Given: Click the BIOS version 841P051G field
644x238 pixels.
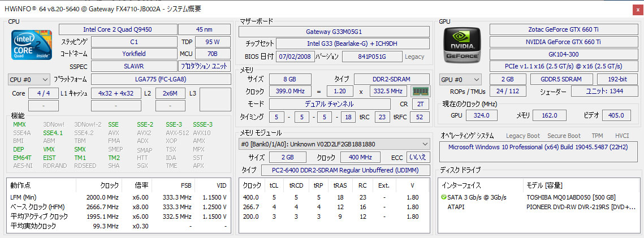Looking at the screenshot, I should 371,57.
